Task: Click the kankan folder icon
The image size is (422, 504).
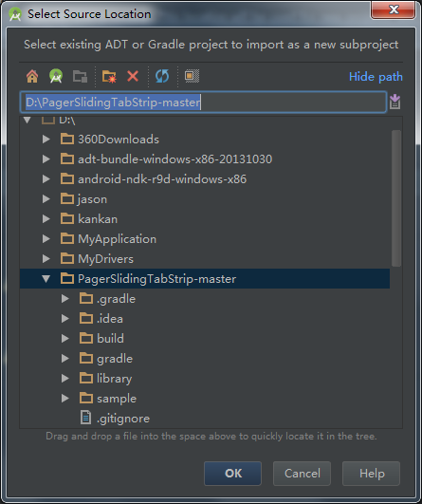Action: tap(67, 218)
